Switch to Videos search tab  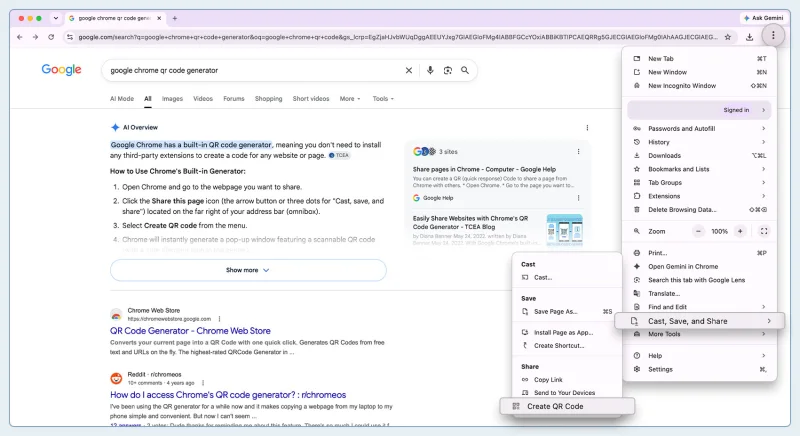tap(203, 99)
